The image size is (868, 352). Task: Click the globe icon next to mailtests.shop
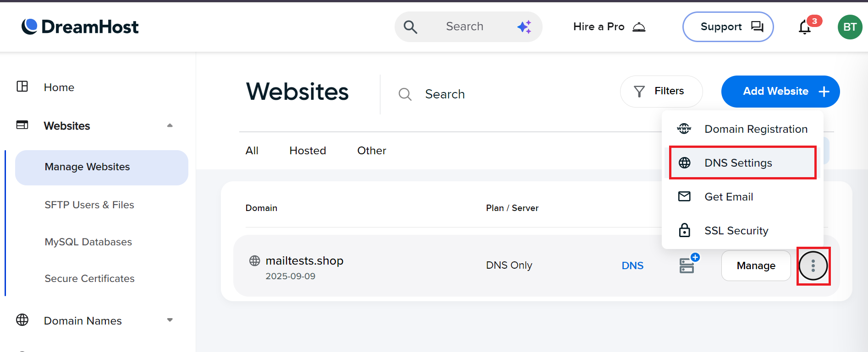tap(255, 261)
